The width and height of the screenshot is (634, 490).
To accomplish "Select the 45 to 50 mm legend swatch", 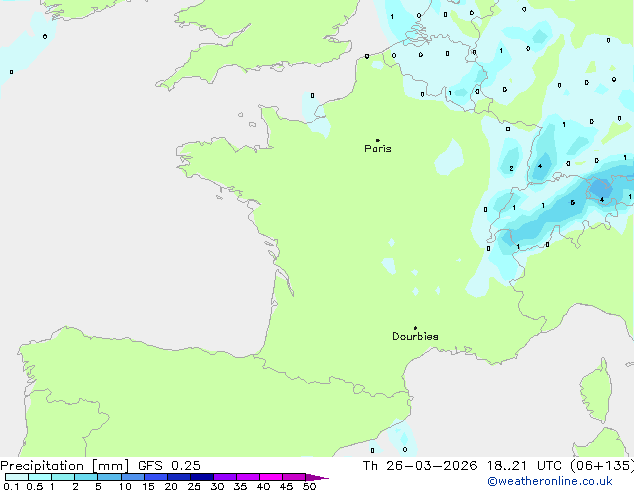I will [294, 477].
